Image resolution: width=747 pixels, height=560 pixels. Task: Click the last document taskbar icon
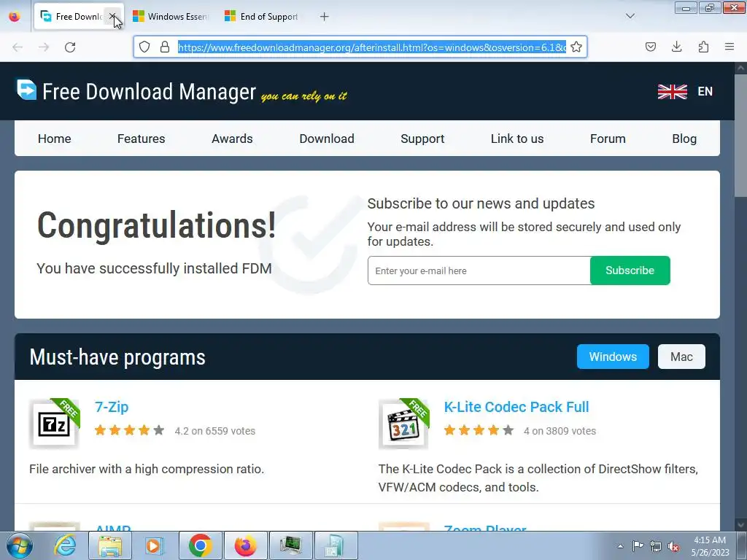(336, 545)
